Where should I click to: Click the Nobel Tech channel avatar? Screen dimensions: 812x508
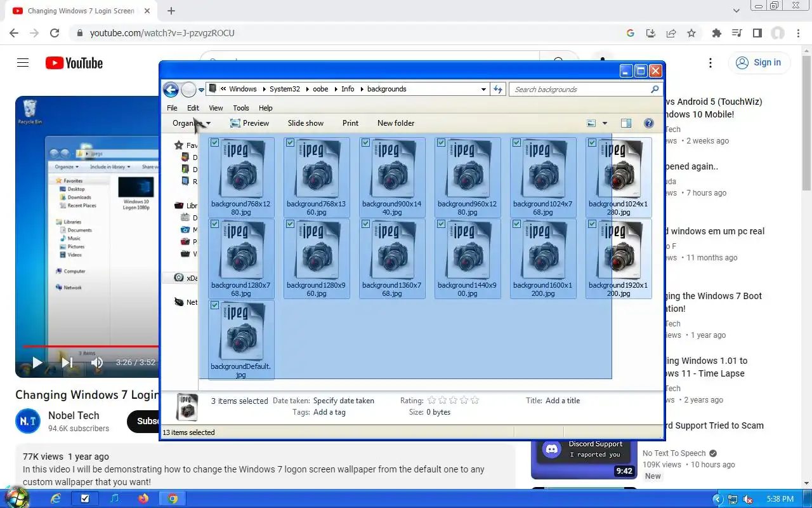28,421
